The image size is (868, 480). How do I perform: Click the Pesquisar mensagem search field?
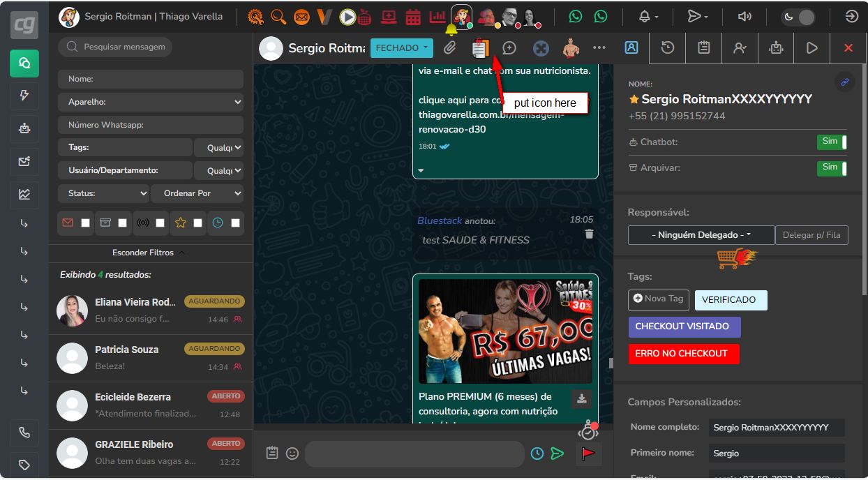point(115,47)
